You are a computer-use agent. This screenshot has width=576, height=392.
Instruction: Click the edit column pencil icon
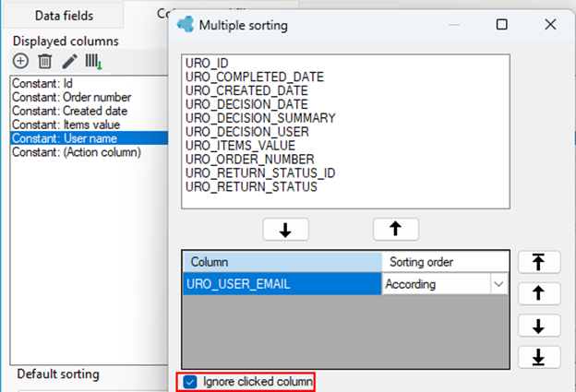pos(69,61)
